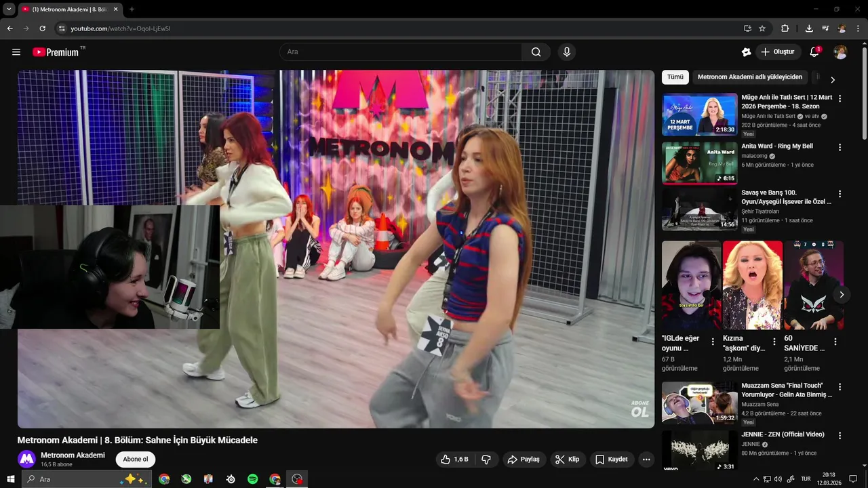
Task: Bookmark this page with the star
Action: pyautogui.click(x=762, y=28)
